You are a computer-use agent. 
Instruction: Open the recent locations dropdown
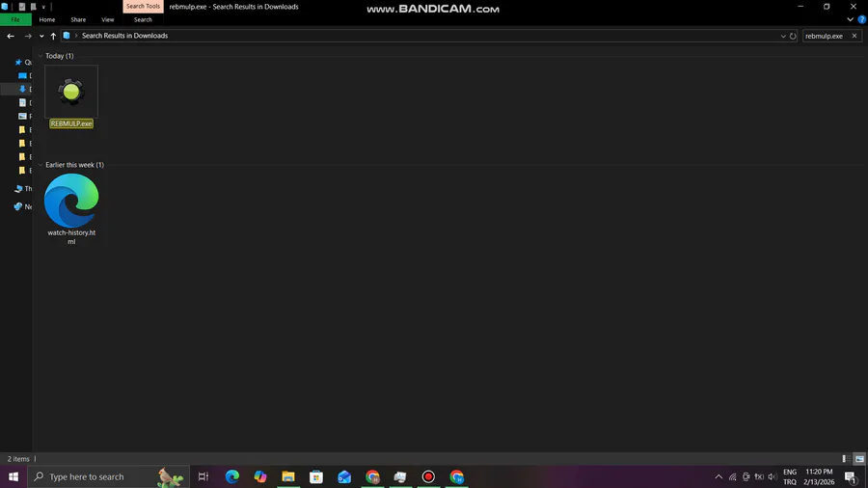[41, 36]
